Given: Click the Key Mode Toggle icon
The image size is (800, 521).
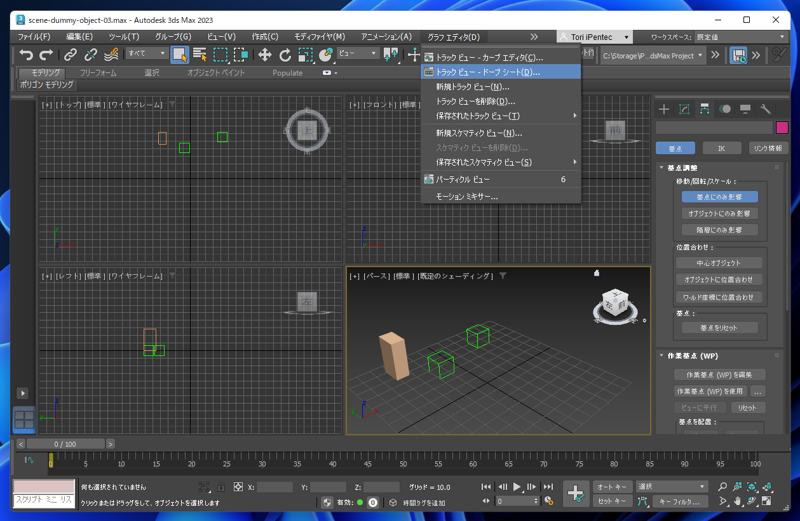Looking at the screenshot, I should 485,501.
